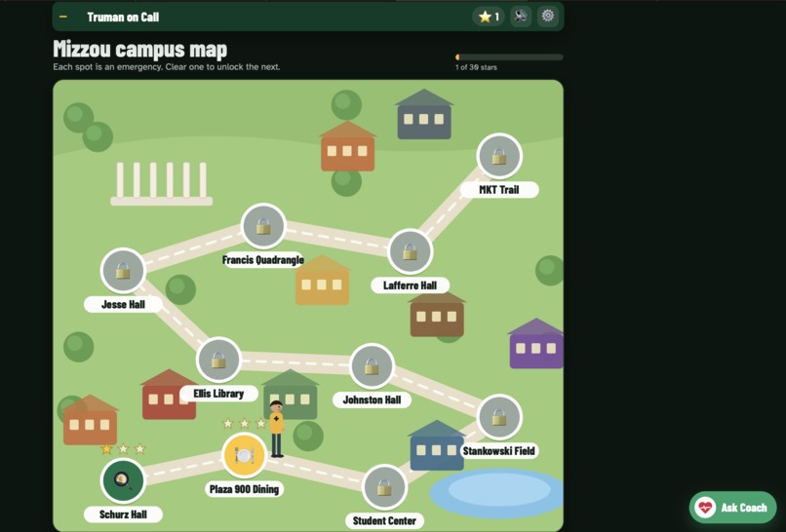
Task: Open the Schurz Hall frying pan node
Action: [123, 480]
